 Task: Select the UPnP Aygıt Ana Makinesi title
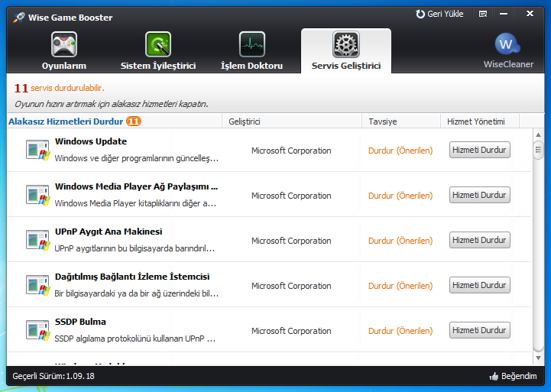[109, 232]
